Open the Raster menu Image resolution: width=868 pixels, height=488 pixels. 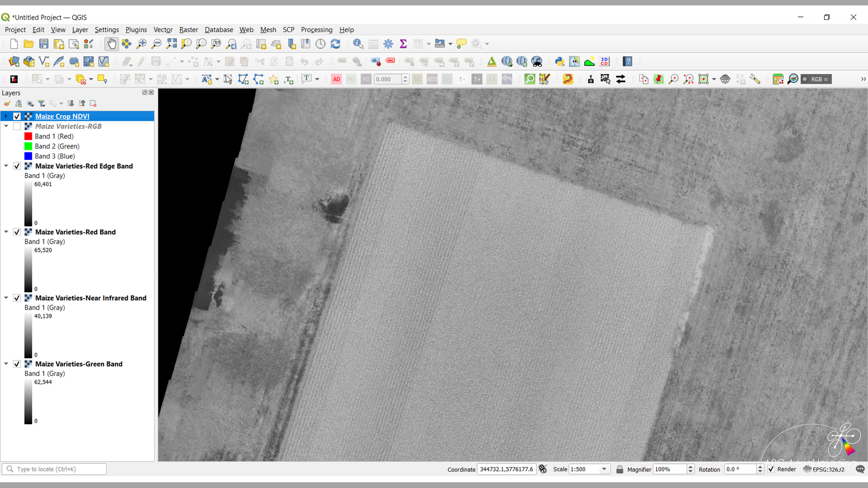[188, 30]
